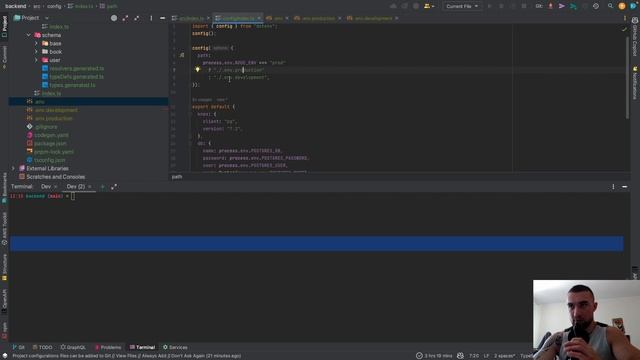Click the orange user avatar icon

click(622, 6)
